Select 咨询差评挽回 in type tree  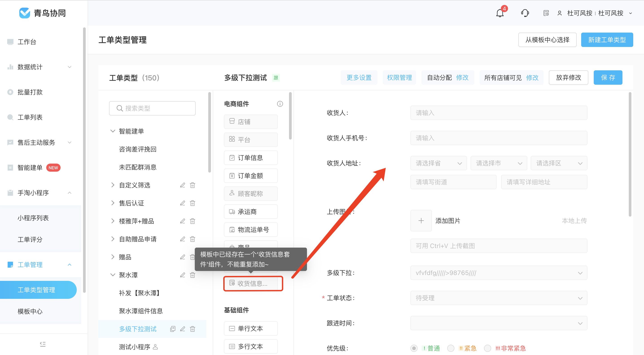(x=138, y=149)
